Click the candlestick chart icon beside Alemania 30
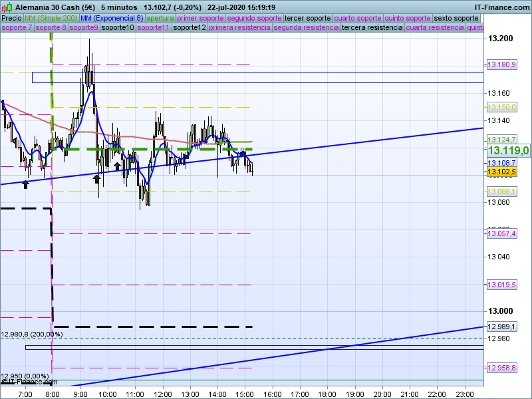This screenshot has height=399, width=532. [x=7, y=7]
